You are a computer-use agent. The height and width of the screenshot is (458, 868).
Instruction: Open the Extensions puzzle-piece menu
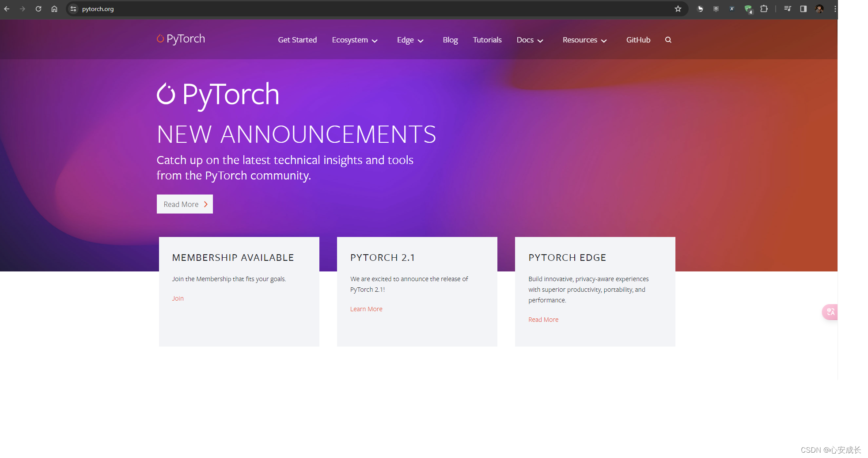764,9
